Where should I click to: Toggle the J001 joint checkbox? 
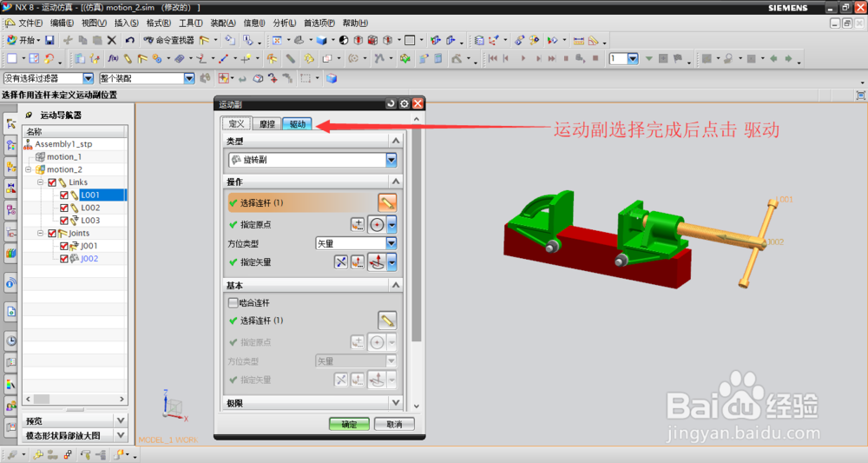click(x=64, y=246)
